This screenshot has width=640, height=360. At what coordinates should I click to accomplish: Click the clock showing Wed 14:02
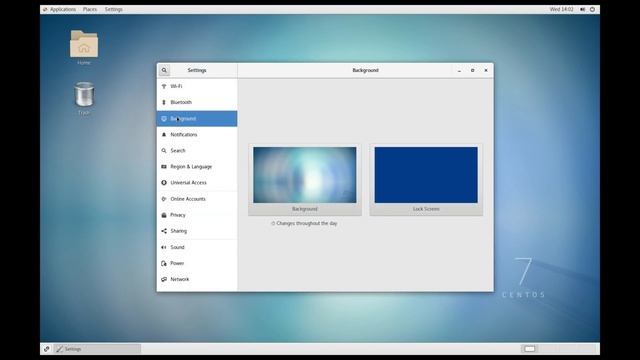click(562, 9)
